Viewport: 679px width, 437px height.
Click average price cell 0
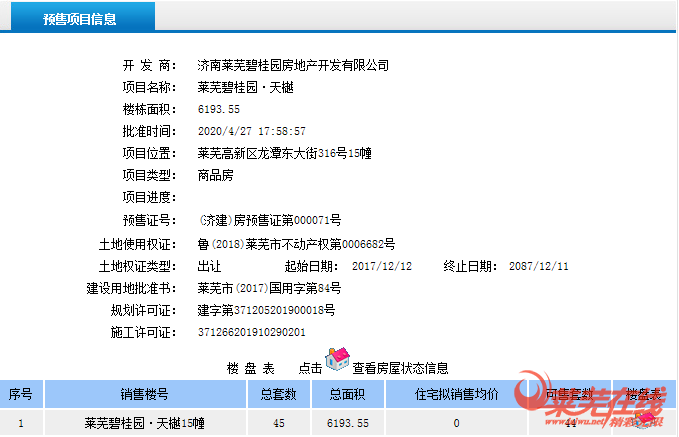pos(456,423)
